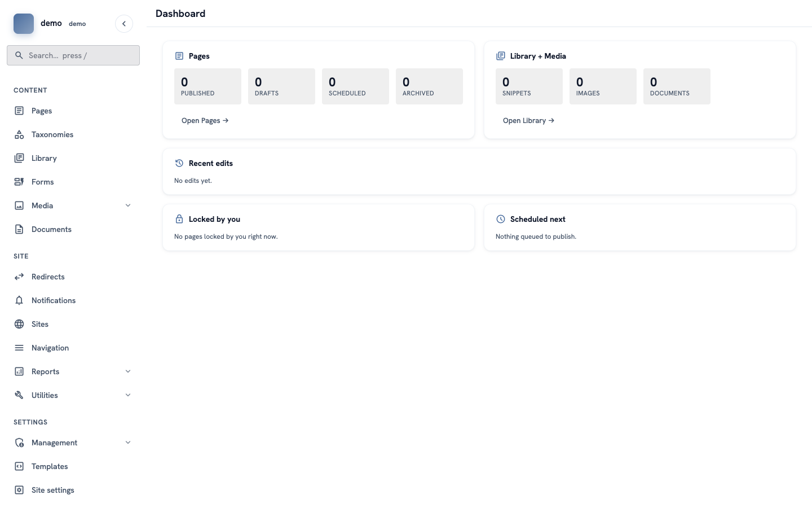Go to Forms in sidebar
The height and width of the screenshot is (508, 812).
coord(73,182)
